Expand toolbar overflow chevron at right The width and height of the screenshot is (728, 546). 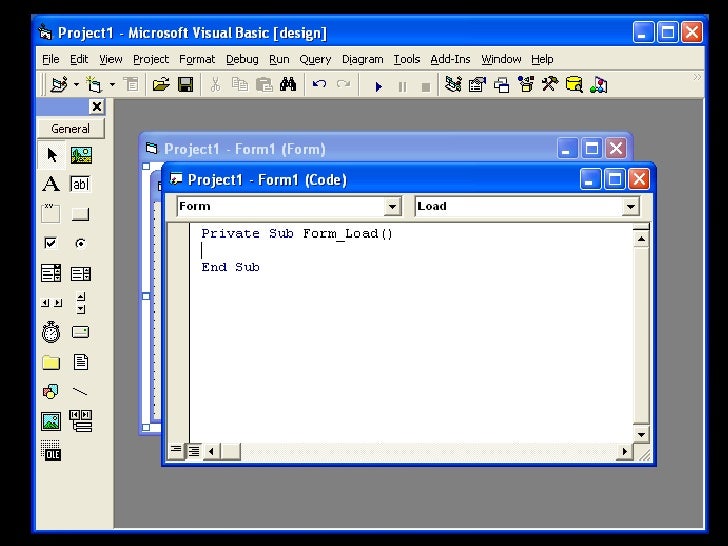click(x=697, y=77)
